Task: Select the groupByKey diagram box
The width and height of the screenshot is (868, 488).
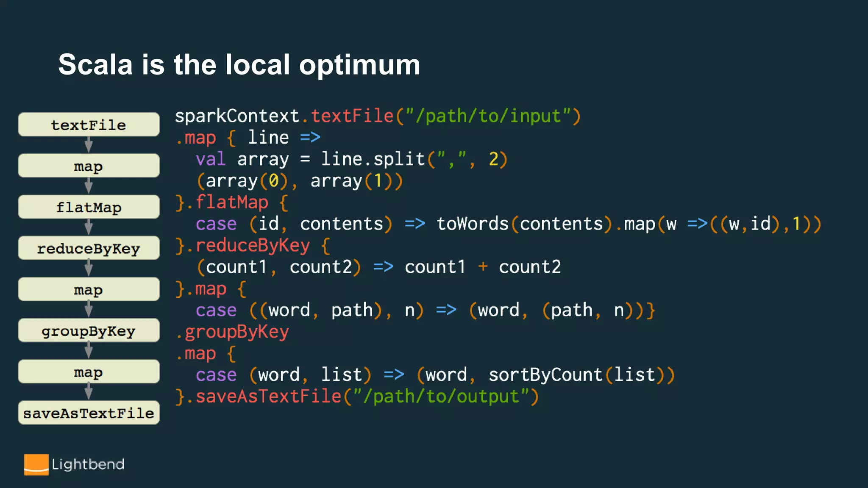Action: [x=89, y=331]
